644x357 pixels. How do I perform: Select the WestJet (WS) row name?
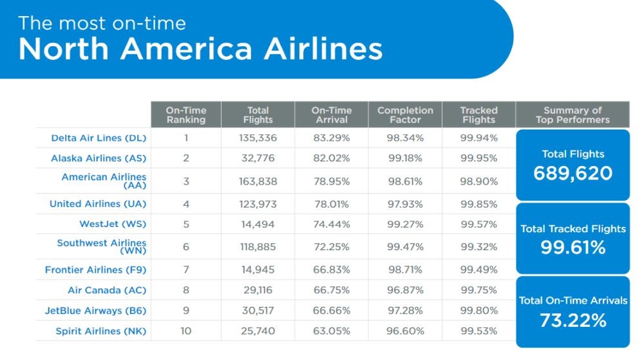[113, 224]
